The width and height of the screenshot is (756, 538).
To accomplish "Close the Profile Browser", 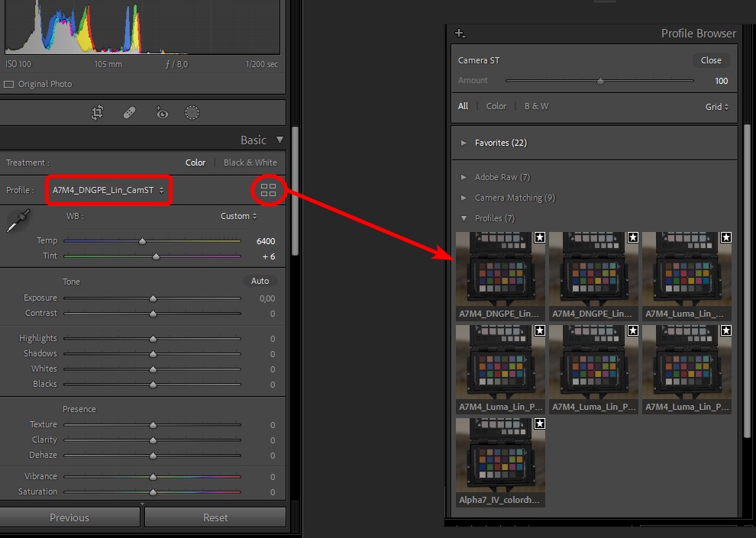I will point(711,60).
